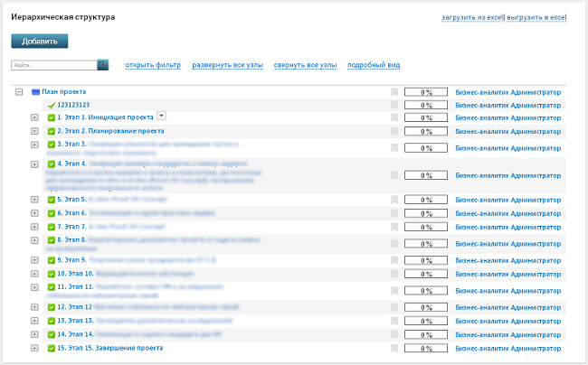This screenshot has width=588, height=365.
Task: Toggle green checkbox of 15. Этап 15
Action: [x=52, y=349]
